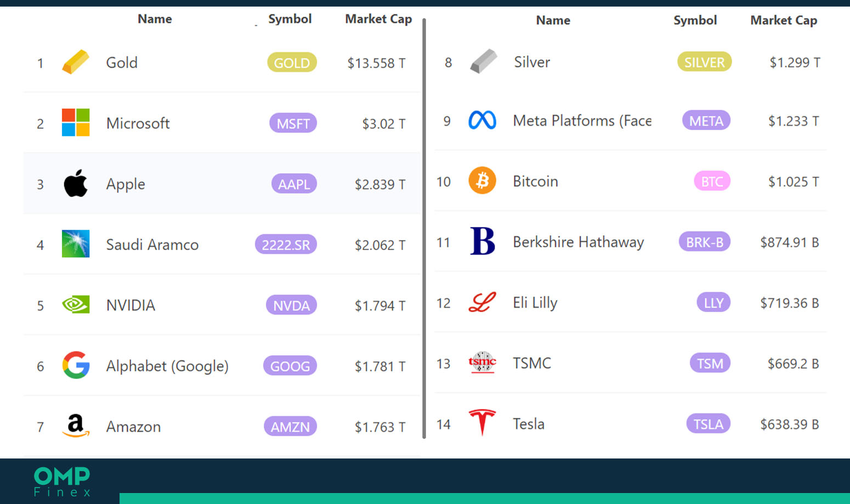Click the AMZN ticker badge

[290, 426]
